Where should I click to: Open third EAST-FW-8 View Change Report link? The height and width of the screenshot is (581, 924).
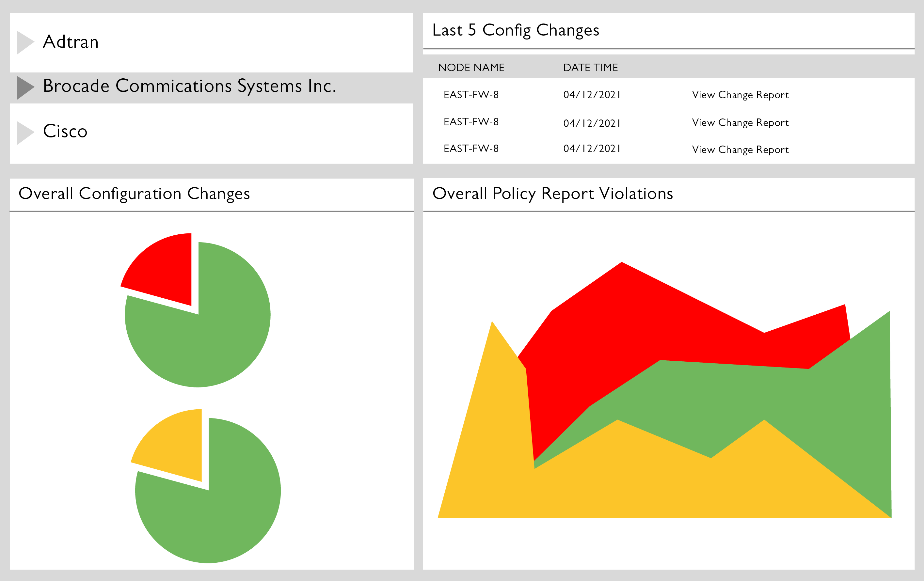click(740, 149)
